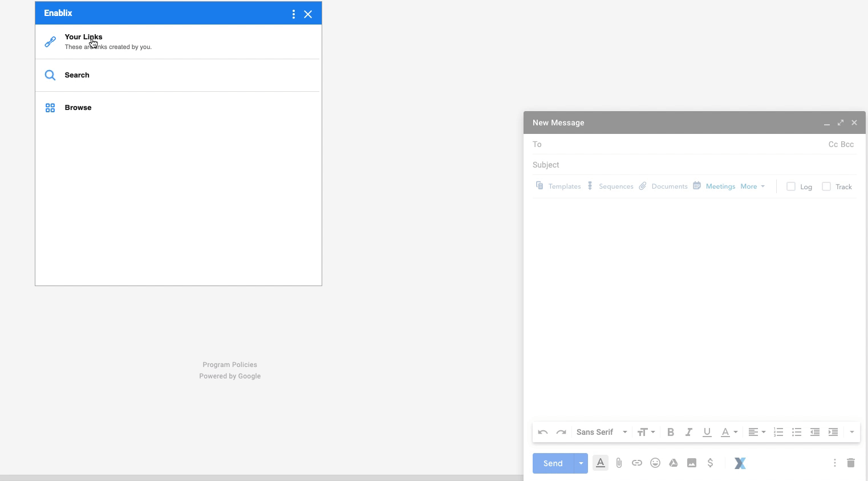The height and width of the screenshot is (481, 868).
Task: Open Sans Serif font dropdown
Action: click(602, 432)
